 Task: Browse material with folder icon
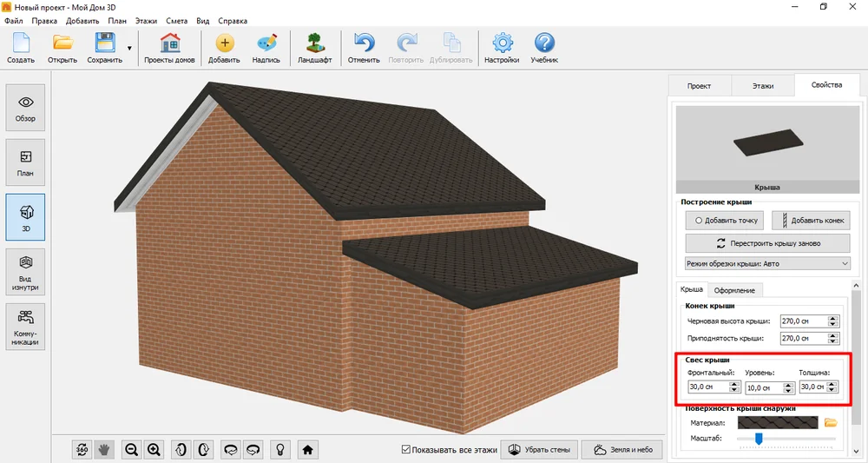coord(831,422)
